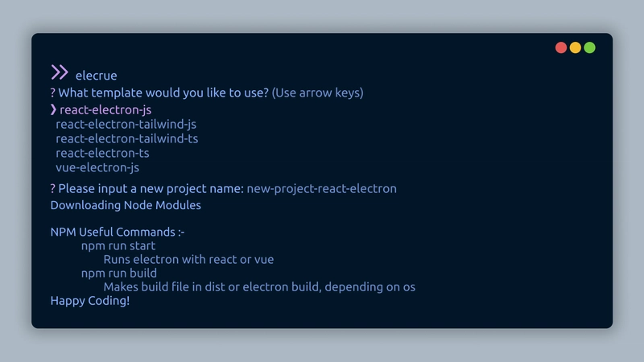This screenshot has height=362, width=644.
Task: Click the 'Happy Coding!' message
Action: pos(90,301)
